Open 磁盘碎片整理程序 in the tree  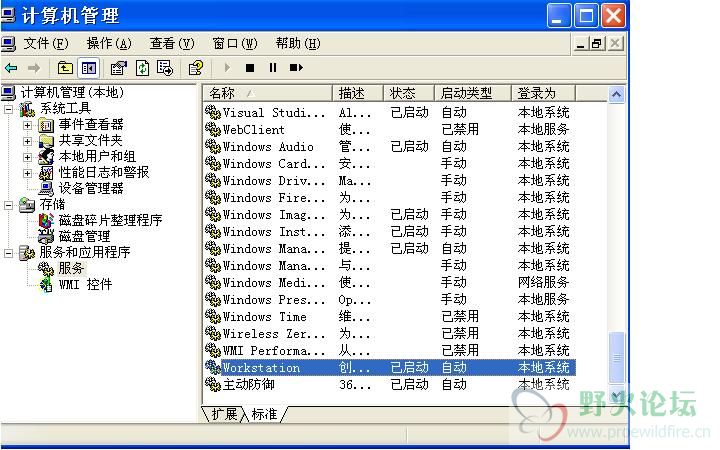pyautogui.click(x=110, y=220)
